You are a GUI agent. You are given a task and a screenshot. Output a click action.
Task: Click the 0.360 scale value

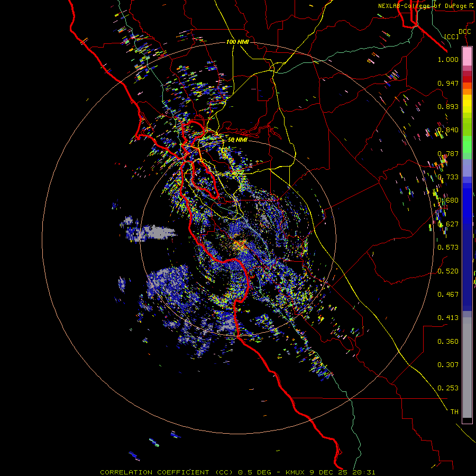pyautogui.click(x=448, y=342)
